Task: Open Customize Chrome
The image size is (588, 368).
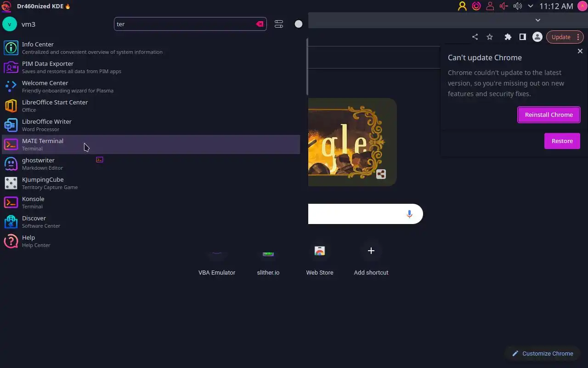Action: [543, 353]
